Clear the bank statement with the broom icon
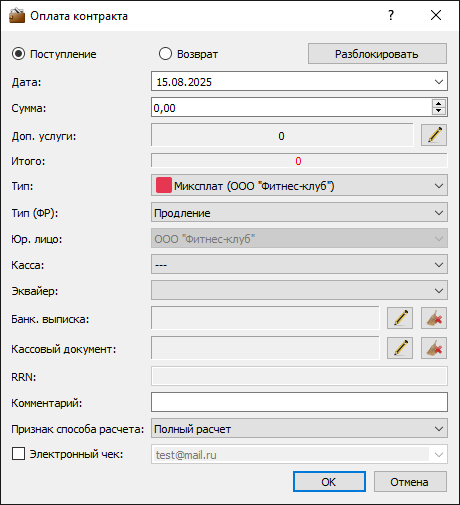Image resolution: width=460 pixels, height=505 pixels. click(x=434, y=318)
